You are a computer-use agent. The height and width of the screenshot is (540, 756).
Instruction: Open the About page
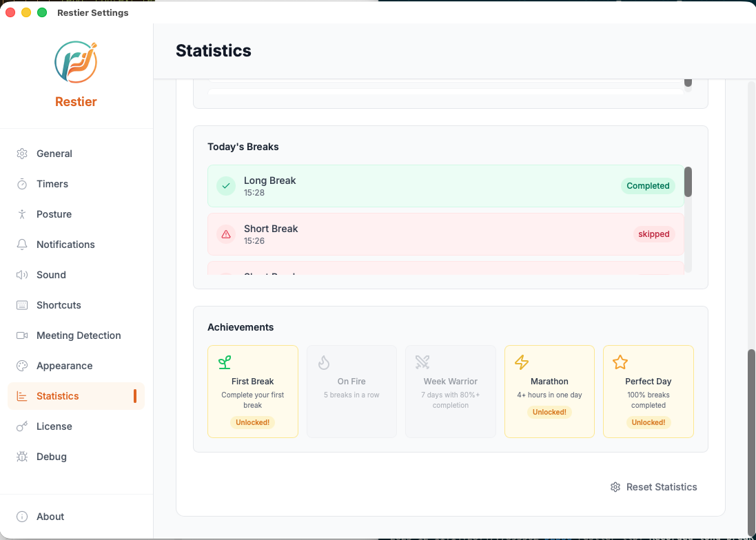50,517
